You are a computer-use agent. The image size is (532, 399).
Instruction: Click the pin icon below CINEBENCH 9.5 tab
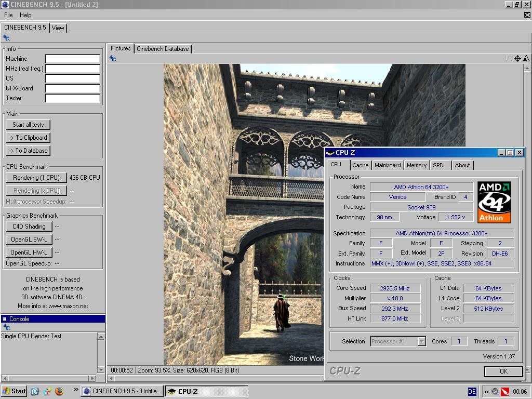pos(6,37)
